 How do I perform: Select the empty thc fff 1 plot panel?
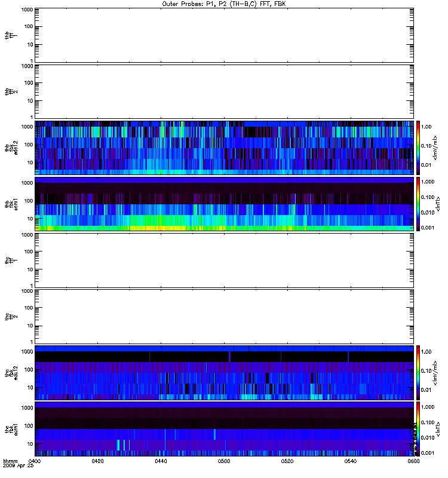pos(224,261)
